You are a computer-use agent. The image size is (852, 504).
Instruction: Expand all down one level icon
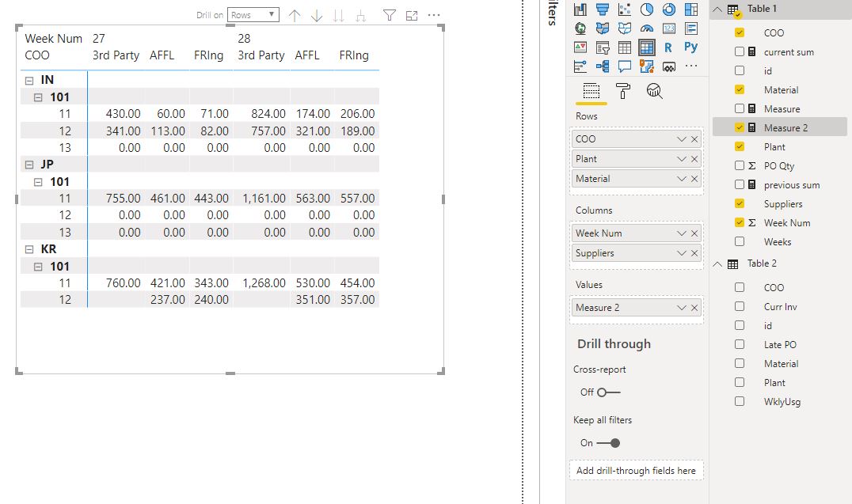(361, 16)
